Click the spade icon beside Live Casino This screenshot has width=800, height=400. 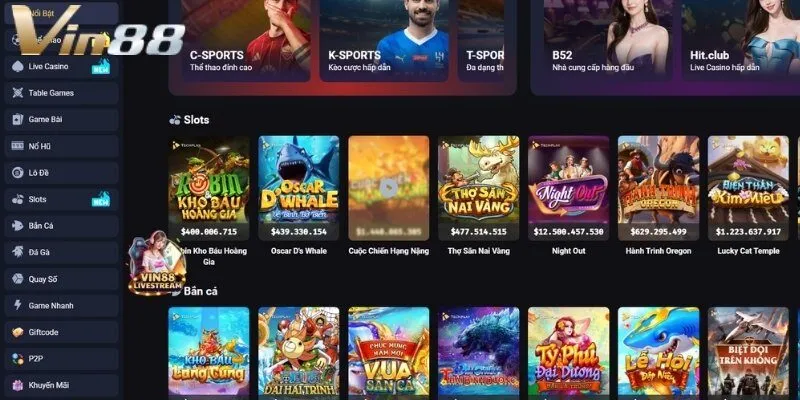(17, 66)
